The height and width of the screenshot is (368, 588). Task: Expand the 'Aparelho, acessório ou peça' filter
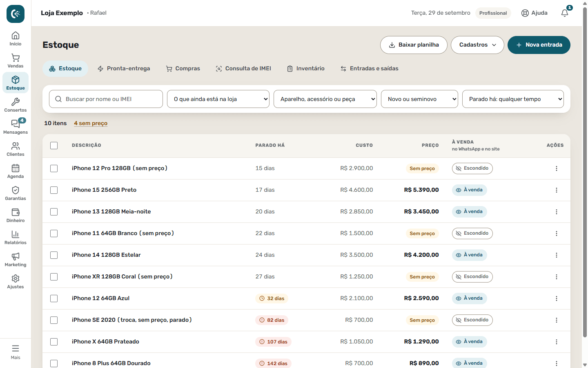(x=325, y=99)
